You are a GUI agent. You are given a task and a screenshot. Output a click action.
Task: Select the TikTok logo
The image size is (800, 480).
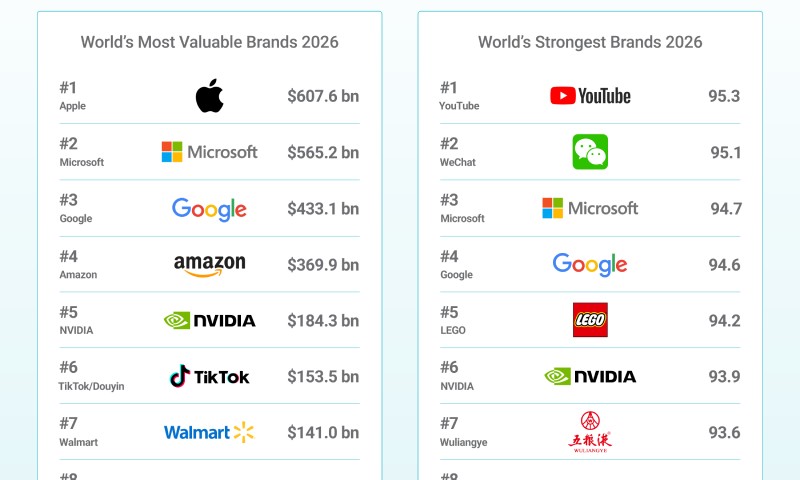pos(209,376)
